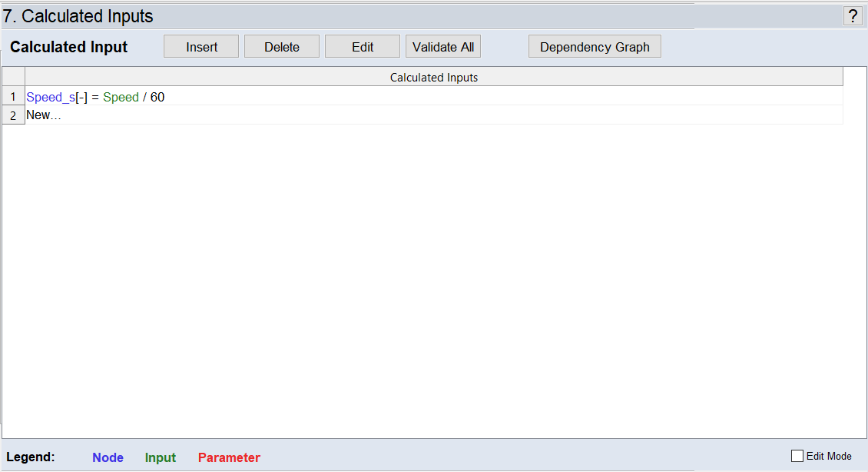868x472 pixels.
Task: Click the blue Node legend label
Action: (x=108, y=457)
